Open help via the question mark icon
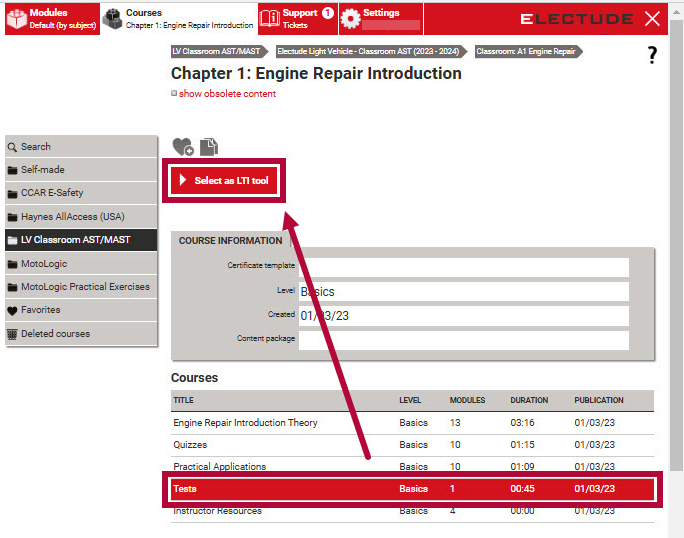The width and height of the screenshot is (684, 538). 652,55
